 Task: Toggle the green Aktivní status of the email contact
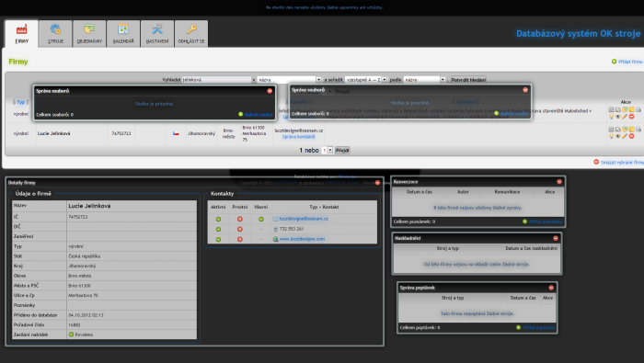[218, 219]
